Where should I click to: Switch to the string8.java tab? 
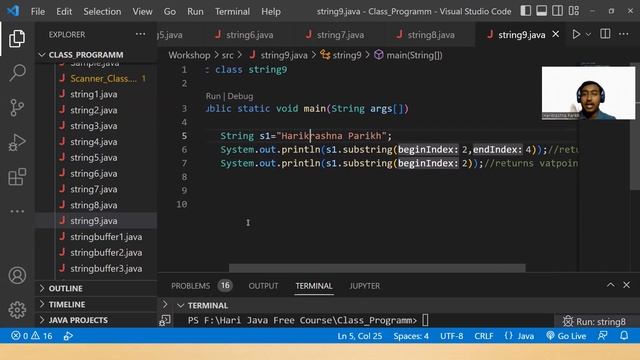click(x=425, y=35)
